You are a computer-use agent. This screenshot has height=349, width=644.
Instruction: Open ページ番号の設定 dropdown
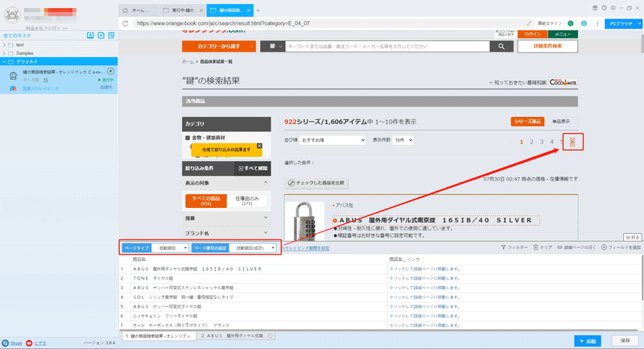tap(253, 248)
